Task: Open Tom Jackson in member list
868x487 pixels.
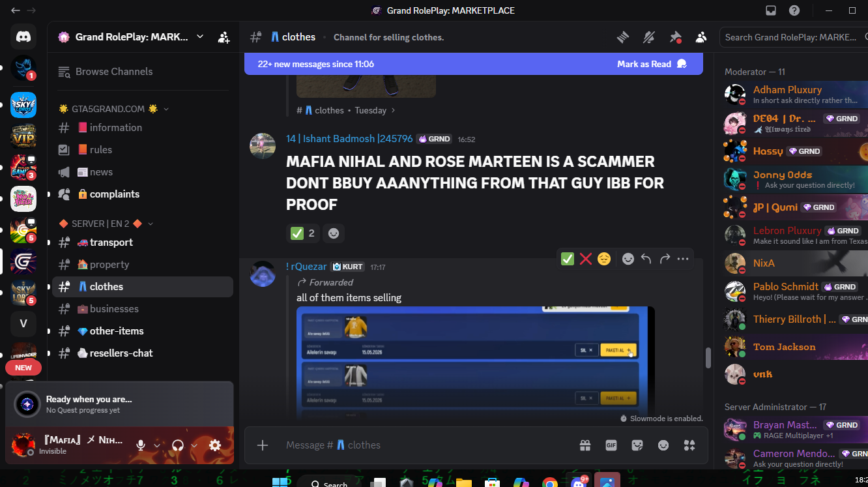Action: point(796,347)
